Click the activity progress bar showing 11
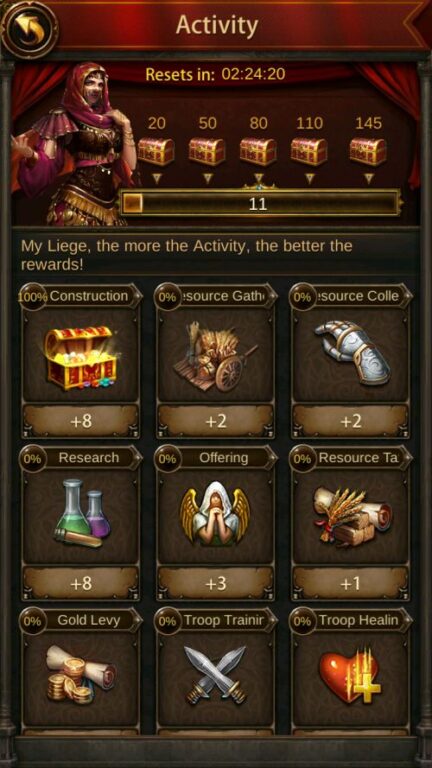This screenshot has width=432, height=768. [260, 203]
